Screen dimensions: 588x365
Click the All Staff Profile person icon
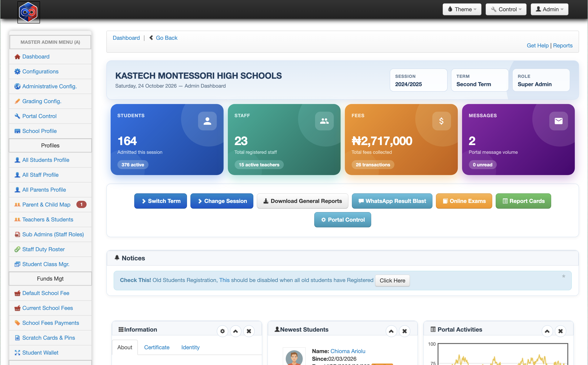coord(17,175)
